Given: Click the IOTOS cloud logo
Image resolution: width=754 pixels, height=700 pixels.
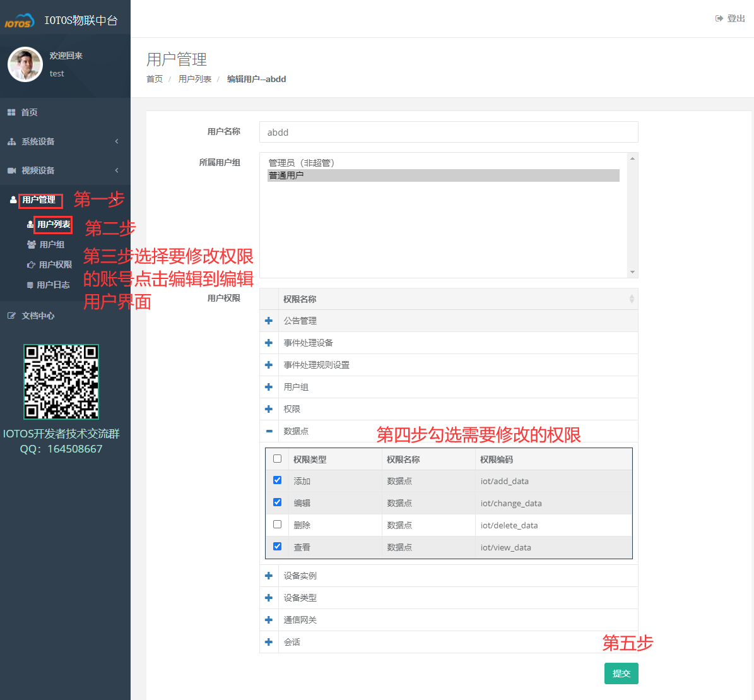Looking at the screenshot, I should 20,20.
